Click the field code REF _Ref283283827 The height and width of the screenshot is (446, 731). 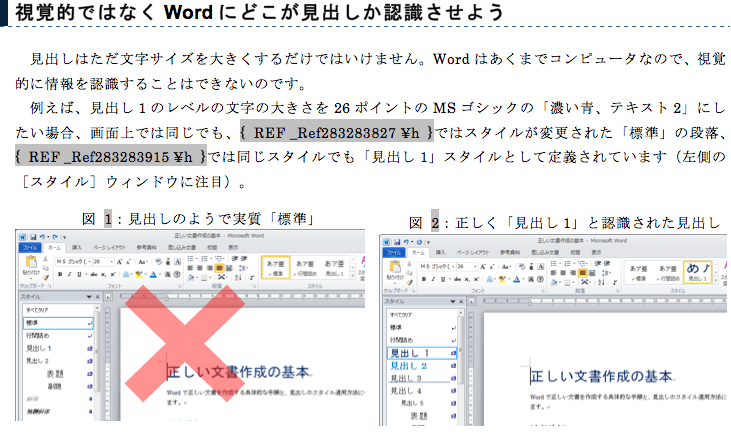[337, 132]
